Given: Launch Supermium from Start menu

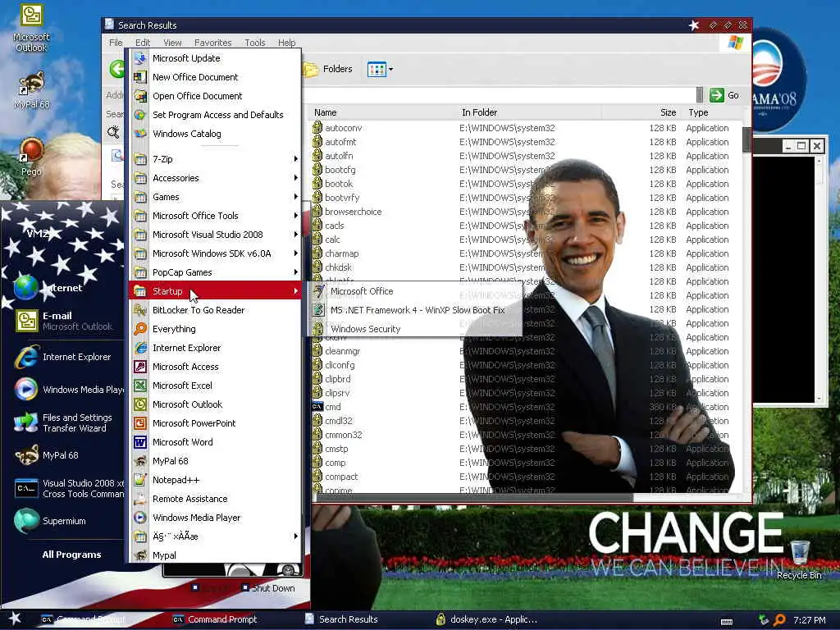Looking at the screenshot, I should coord(63,521).
